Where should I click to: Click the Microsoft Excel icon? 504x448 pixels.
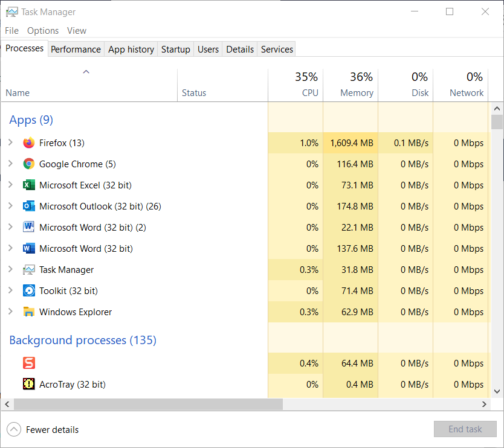(29, 185)
